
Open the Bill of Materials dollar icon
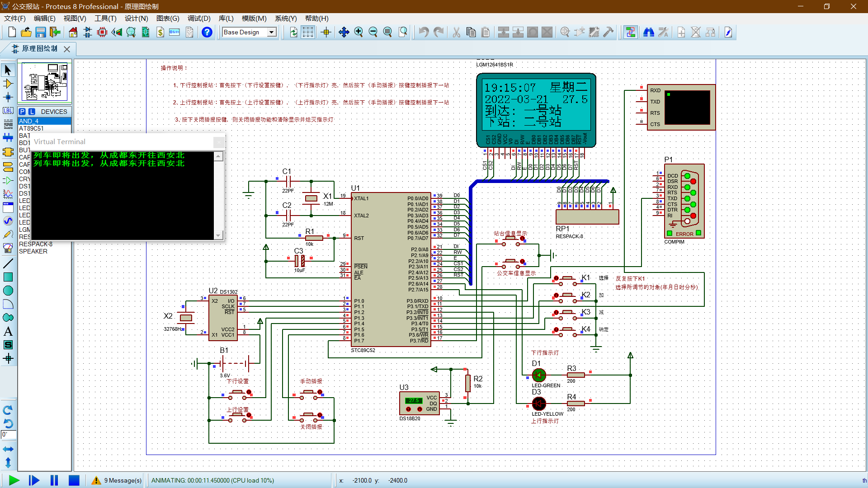pyautogui.click(x=160, y=32)
